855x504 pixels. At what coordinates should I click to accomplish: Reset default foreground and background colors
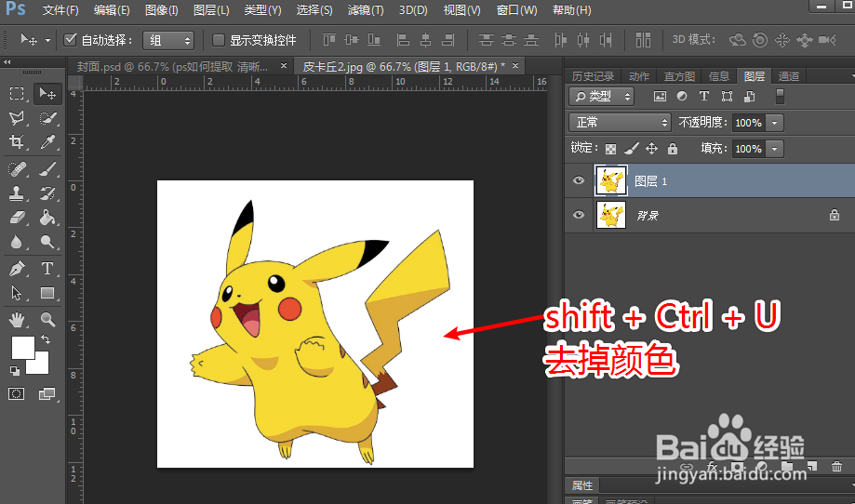(x=15, y=370)
